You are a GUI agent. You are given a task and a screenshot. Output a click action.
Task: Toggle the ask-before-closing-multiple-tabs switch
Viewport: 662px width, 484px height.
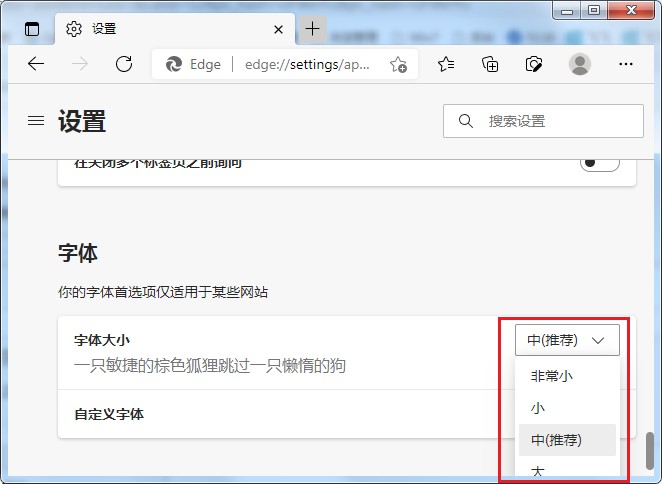599,162
